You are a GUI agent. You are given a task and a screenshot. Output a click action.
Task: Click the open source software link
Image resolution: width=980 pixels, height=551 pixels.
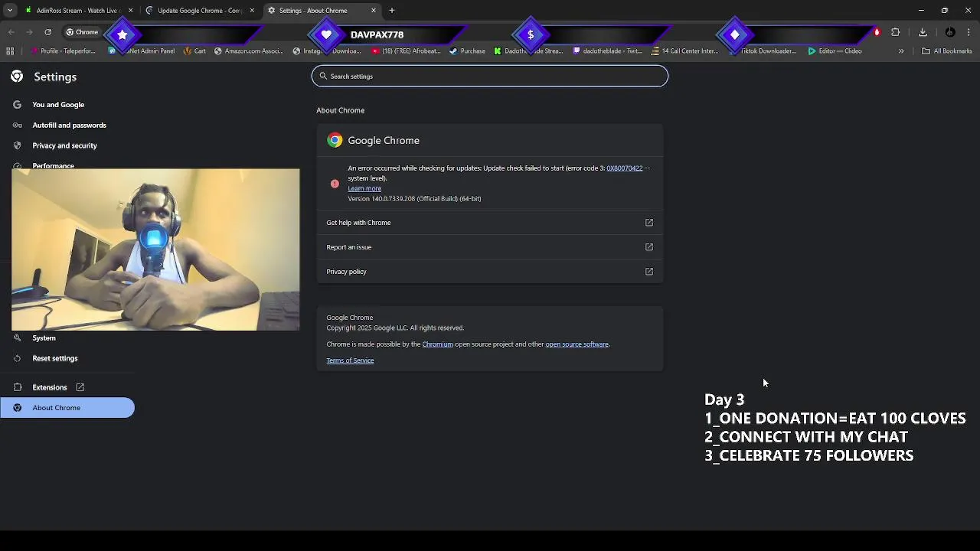point(577,344)
